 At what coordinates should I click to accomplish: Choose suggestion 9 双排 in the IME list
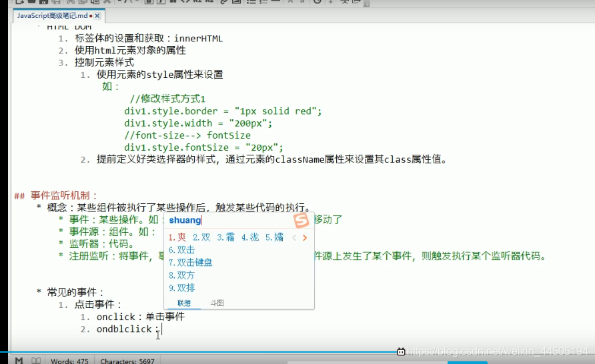tap(181, 288)
